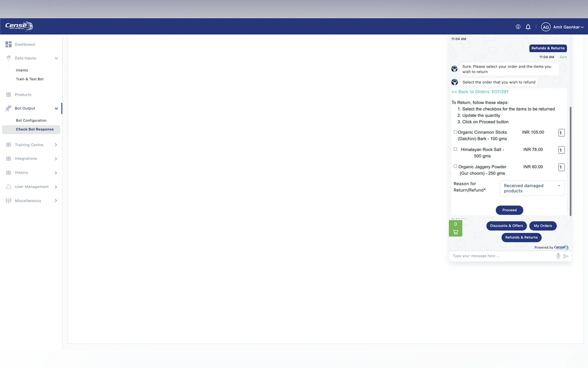588x368 pixels.
Task: Click the Dashboard grid icon
Action: (x=9, y=44)
